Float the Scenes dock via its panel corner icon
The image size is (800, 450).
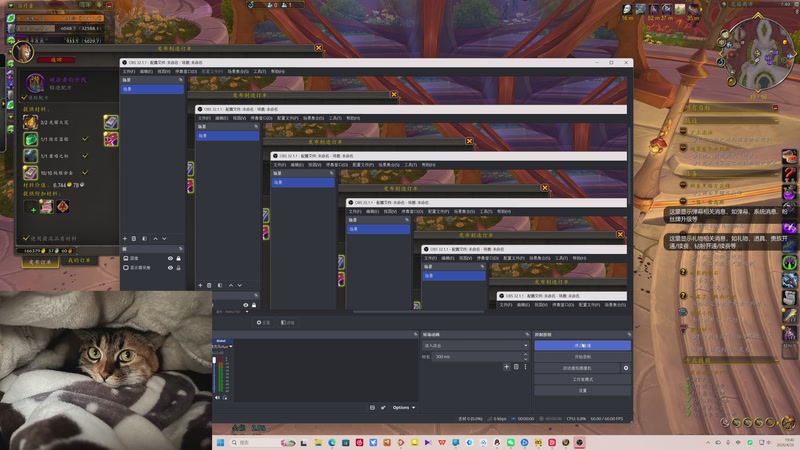tap(180, 80)
